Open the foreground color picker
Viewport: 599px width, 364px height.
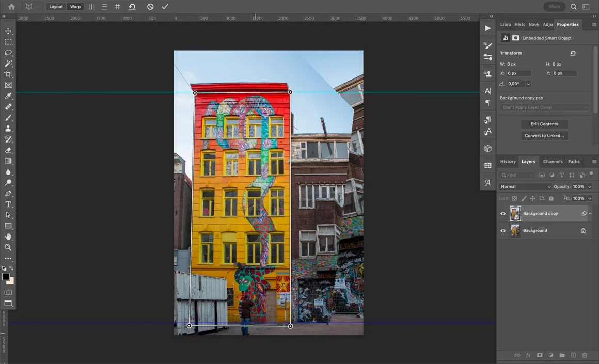point(6,277)
